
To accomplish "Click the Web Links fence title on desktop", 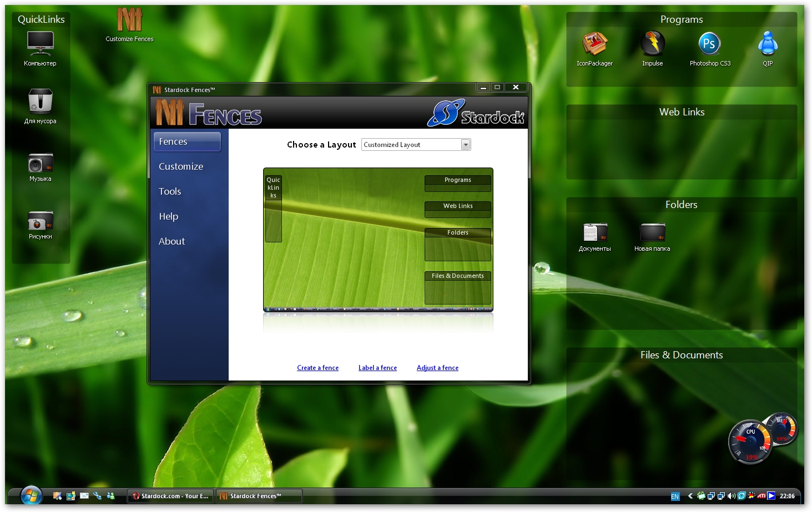I will [682, 112].
